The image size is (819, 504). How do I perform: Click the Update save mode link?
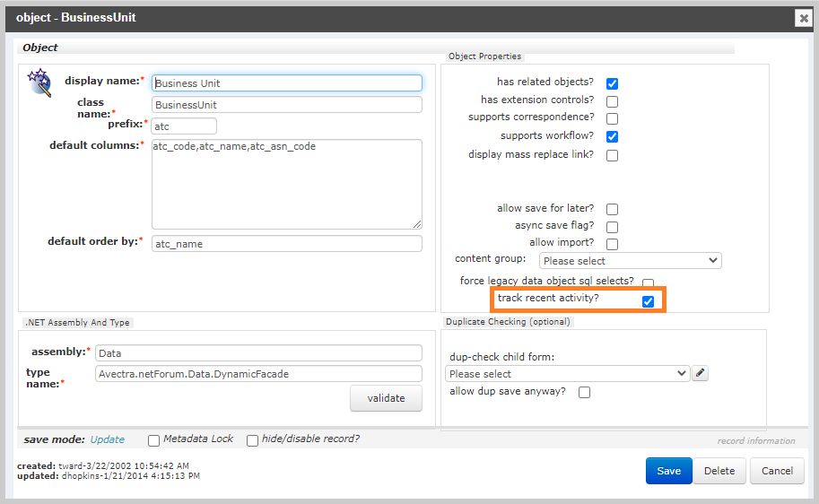(108, 439)
